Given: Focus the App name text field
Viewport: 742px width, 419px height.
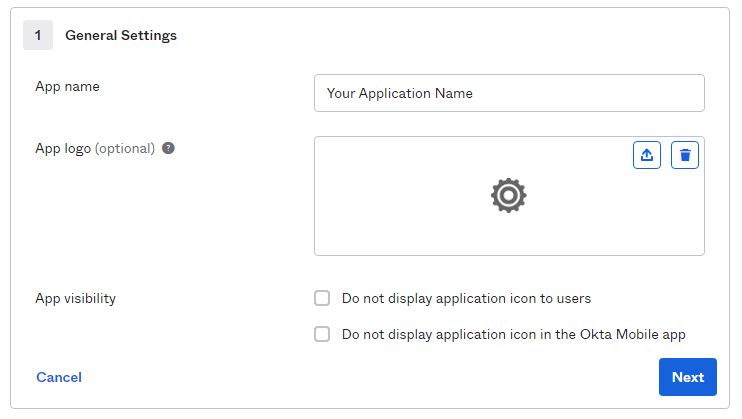Looking at the screenshot, I should click(x=509, y=93).
